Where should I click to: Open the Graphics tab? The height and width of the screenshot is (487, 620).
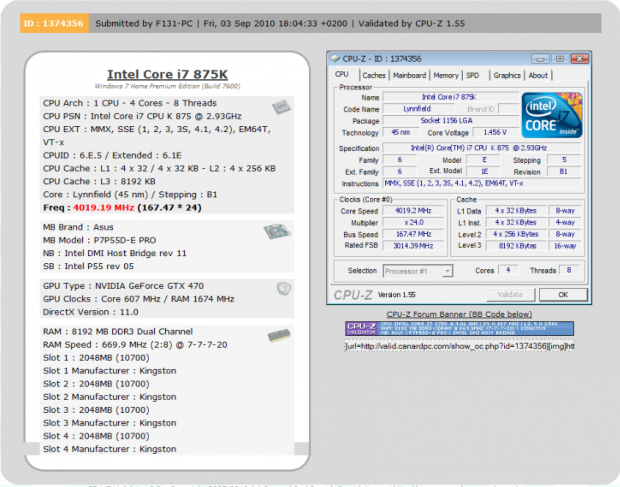507,75
